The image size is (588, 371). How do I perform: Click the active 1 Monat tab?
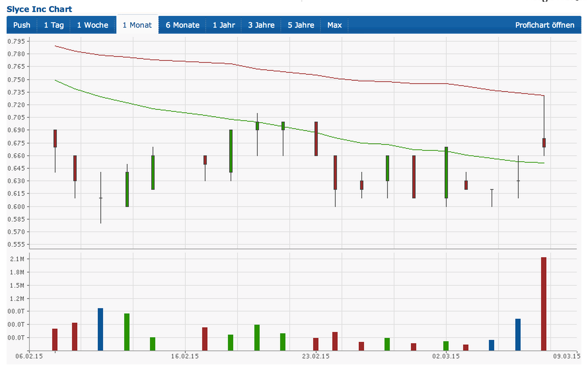(137, 25)
